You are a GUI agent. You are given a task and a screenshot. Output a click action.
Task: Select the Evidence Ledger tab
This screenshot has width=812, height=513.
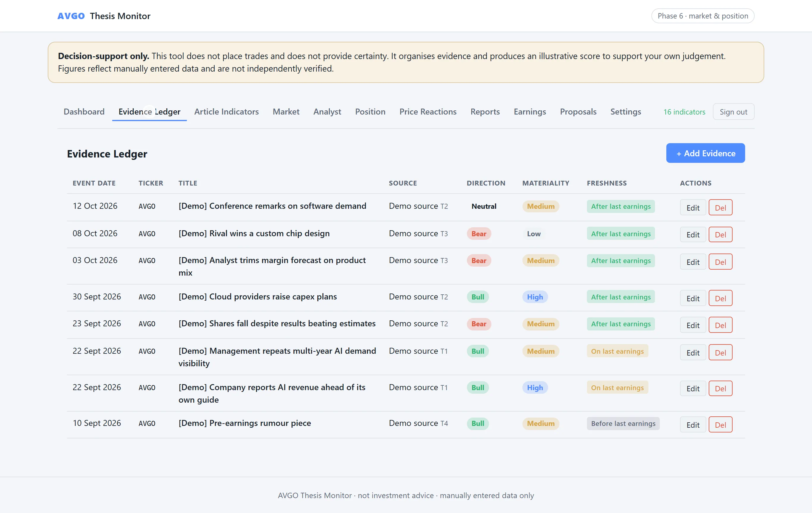point(149,112)
